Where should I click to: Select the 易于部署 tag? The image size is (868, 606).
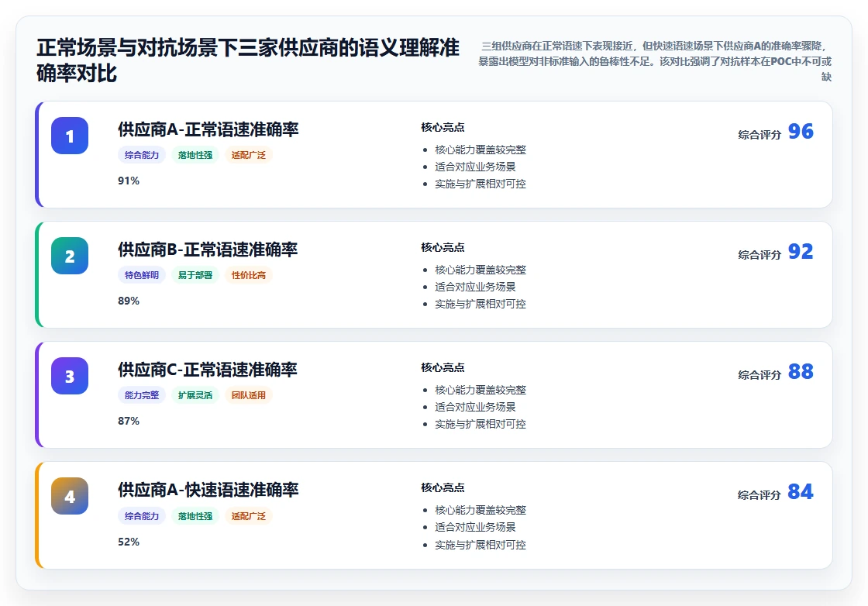click(195, 275)
